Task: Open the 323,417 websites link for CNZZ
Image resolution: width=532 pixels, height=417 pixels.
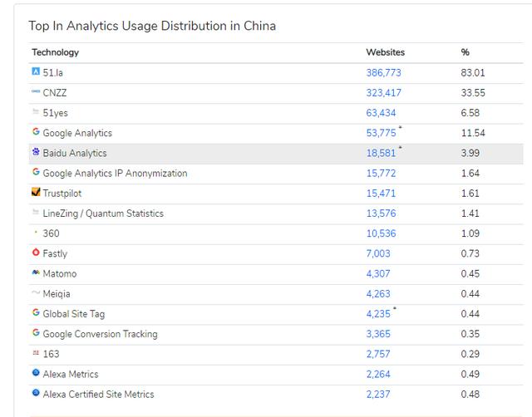Action: click(x=383, y=92)
